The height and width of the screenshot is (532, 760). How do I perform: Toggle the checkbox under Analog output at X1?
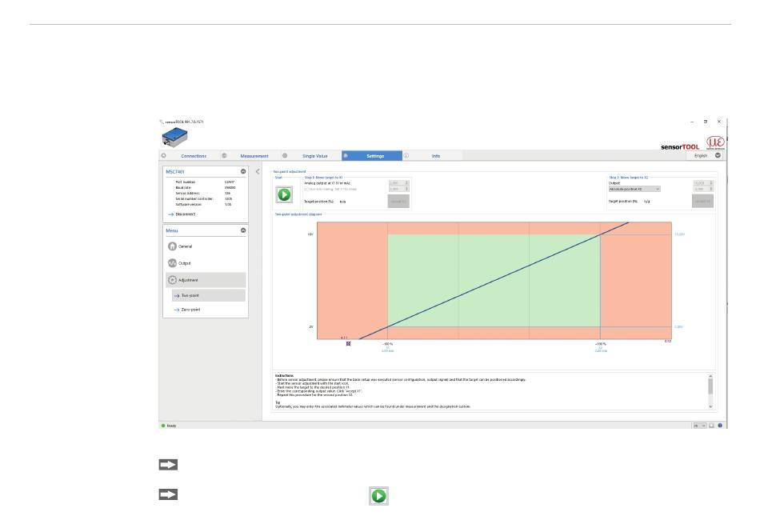(306, 190)
